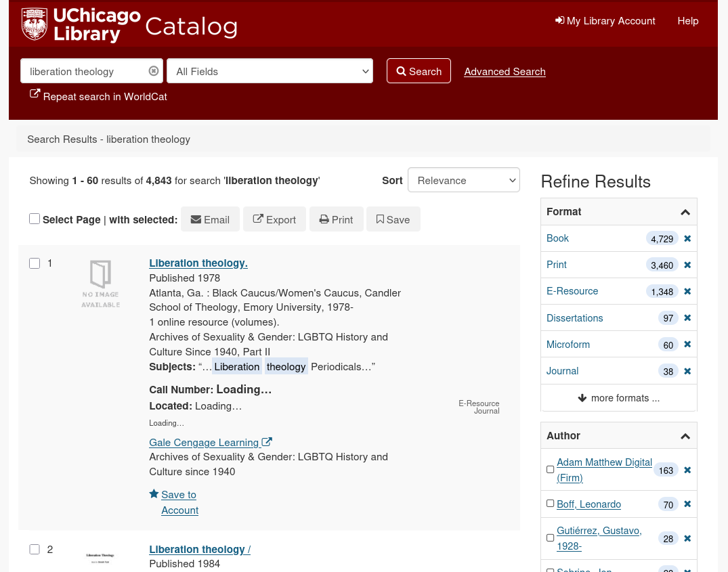Check the Select Page checkbox
This screenshot has width=728, height=572.
point(35,218)
